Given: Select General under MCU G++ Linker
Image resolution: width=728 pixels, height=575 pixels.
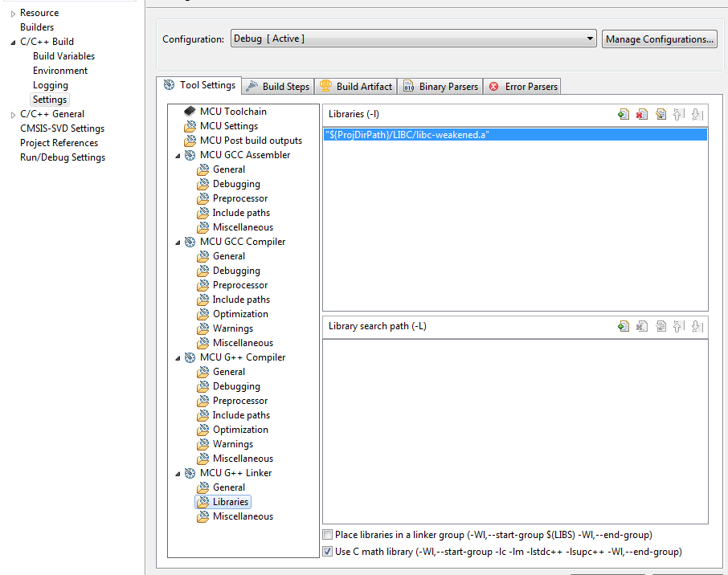Looking at the screenshot, I should [x=228, y=487].
